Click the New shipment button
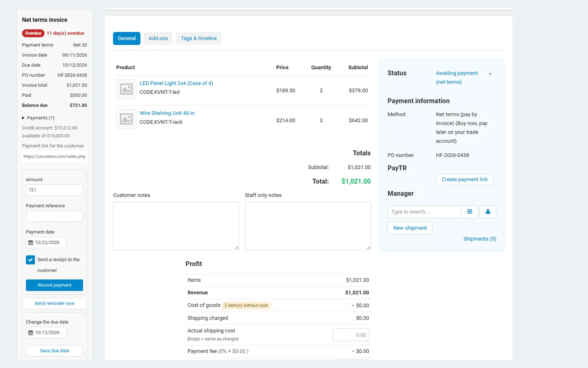 pos(410,228)
